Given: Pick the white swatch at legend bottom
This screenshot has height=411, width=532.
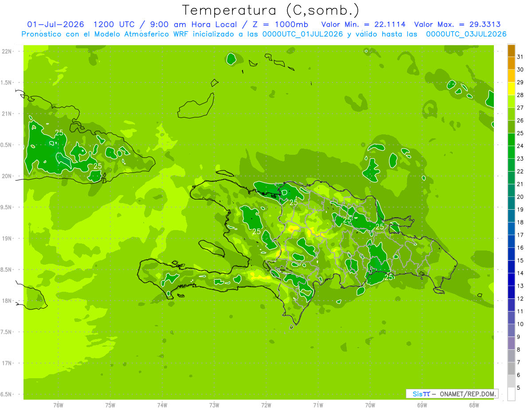Looking at the screenshot, I should pyautogui.click(x=511, y=394).
